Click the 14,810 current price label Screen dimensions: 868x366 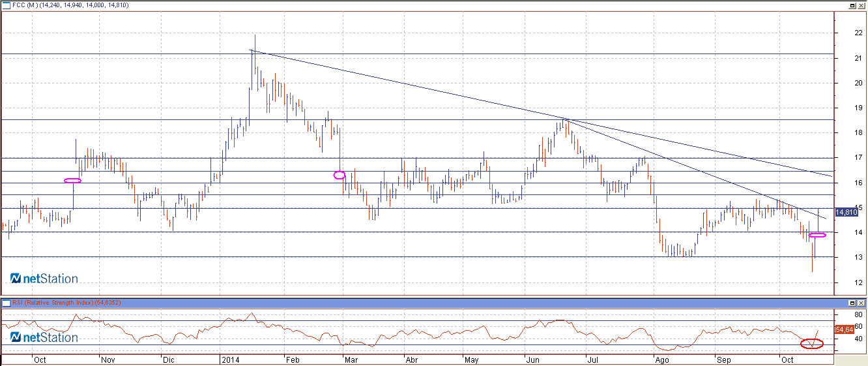coord(845,212)
